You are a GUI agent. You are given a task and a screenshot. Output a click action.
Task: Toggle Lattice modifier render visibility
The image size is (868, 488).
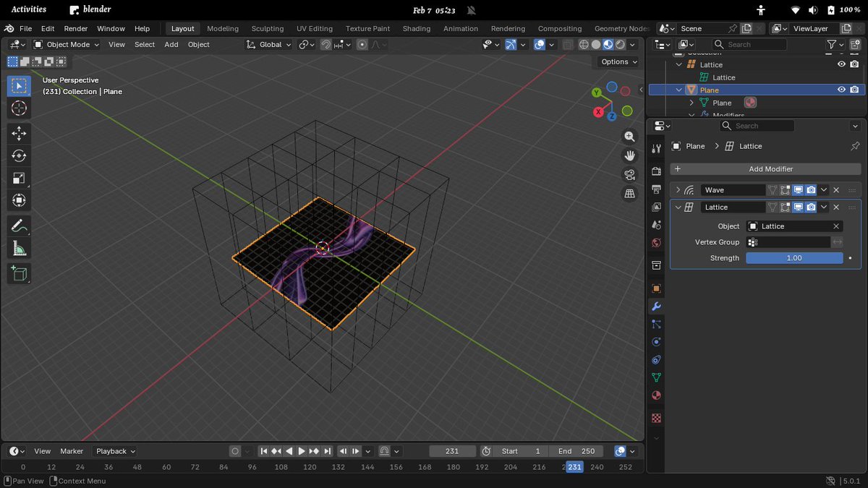[x=811, y=207]
